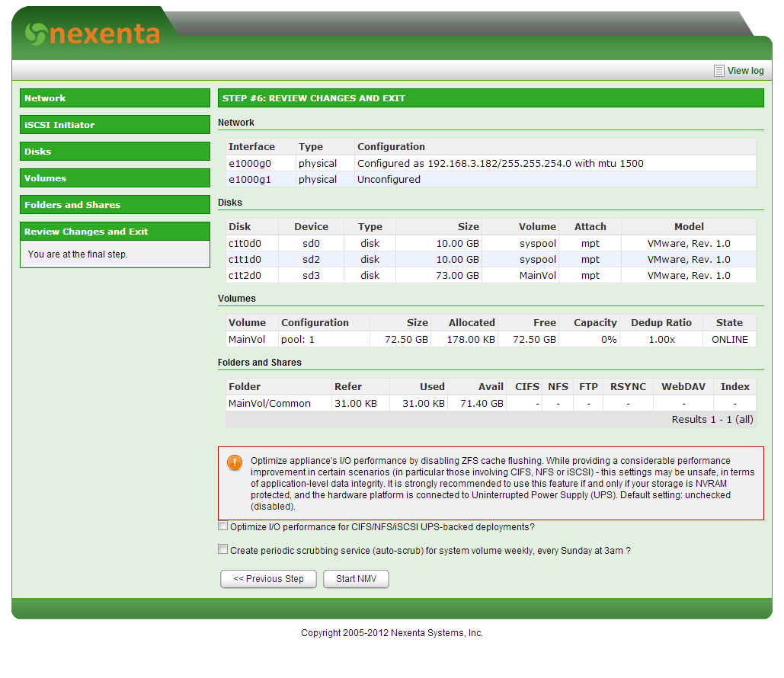Image resolution: width=784 pixels, height=678 pixels.
Task: Open the Disks step
Action: (115, 151)
